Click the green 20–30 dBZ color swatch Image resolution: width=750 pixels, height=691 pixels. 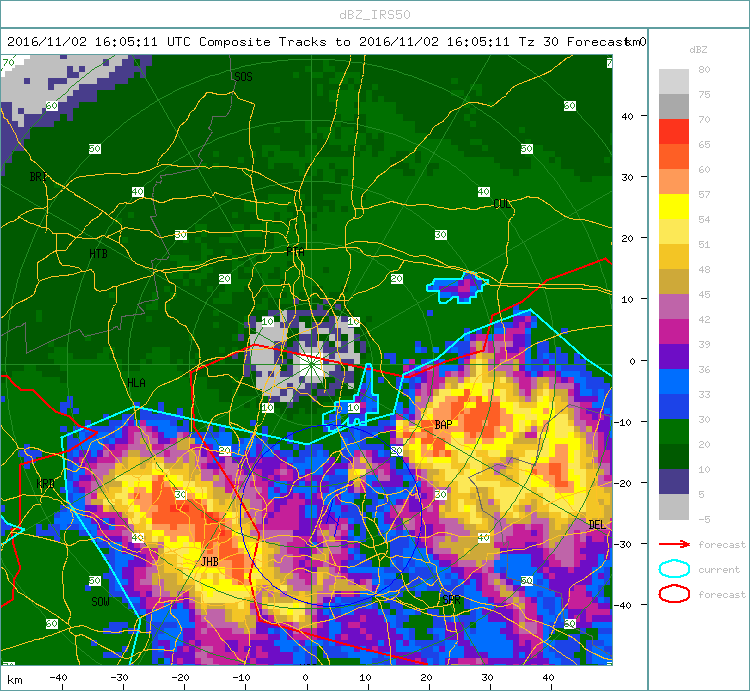coord(674,432)
